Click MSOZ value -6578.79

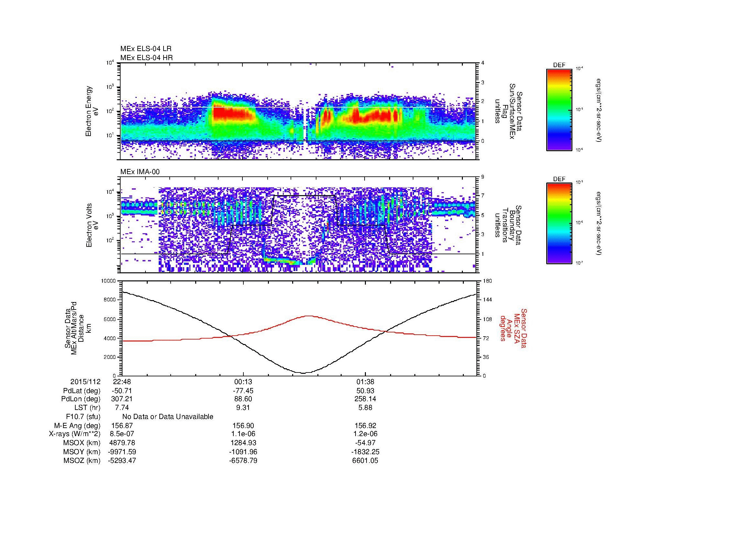243,461
